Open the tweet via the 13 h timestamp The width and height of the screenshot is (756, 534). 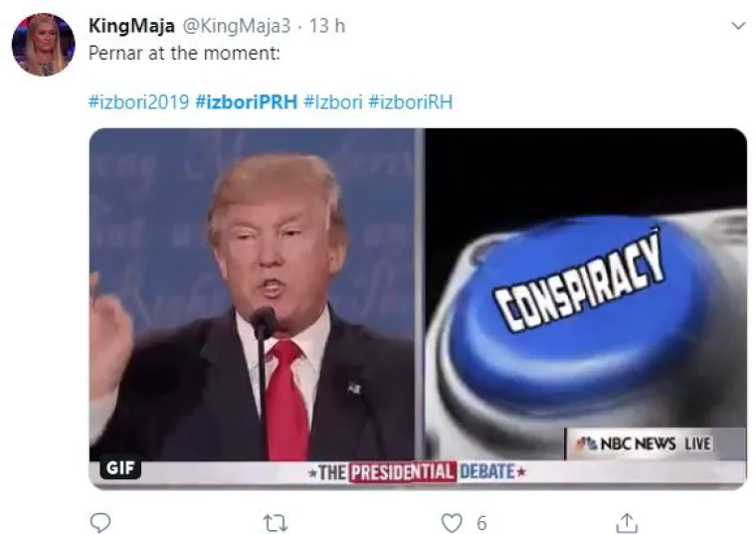coord(327,26)
